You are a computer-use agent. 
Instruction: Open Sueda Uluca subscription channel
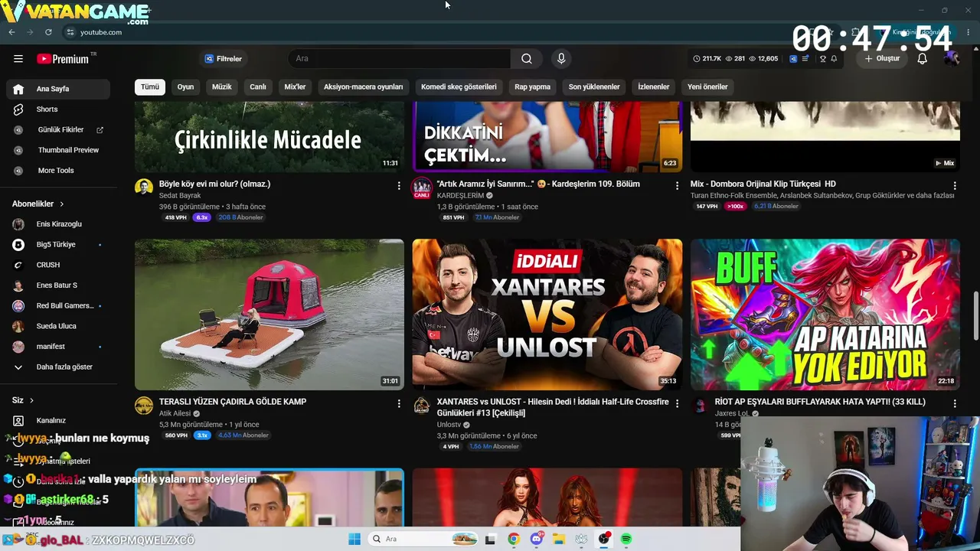[x=58, y=326]
